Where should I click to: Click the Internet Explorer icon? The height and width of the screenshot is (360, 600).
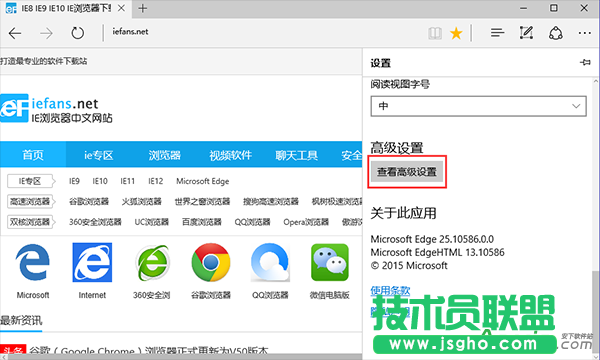point(92,262)
